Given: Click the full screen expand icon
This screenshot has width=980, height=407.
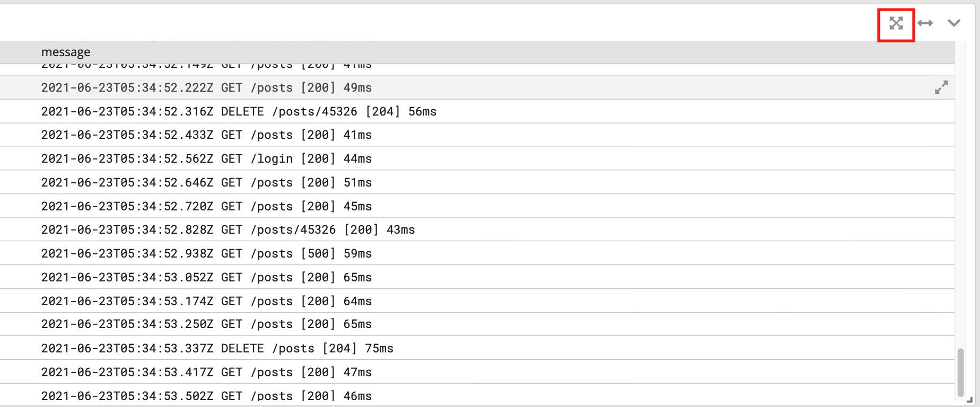Looking at the screenshot, I should tap(896, 23).
